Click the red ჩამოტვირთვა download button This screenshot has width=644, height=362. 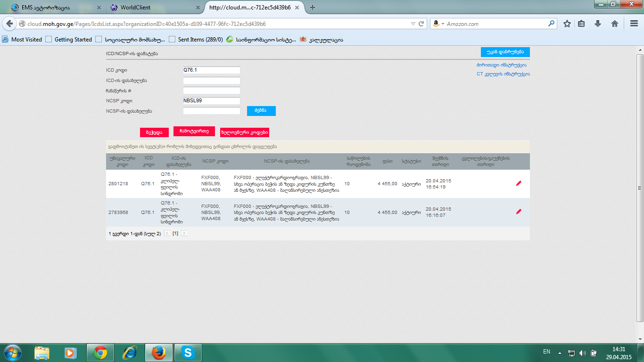click(x=194, y=132)
